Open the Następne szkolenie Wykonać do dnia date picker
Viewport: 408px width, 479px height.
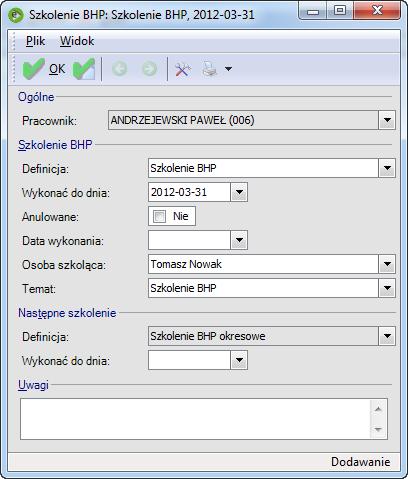pyautogui.click(x=239, y=360)
